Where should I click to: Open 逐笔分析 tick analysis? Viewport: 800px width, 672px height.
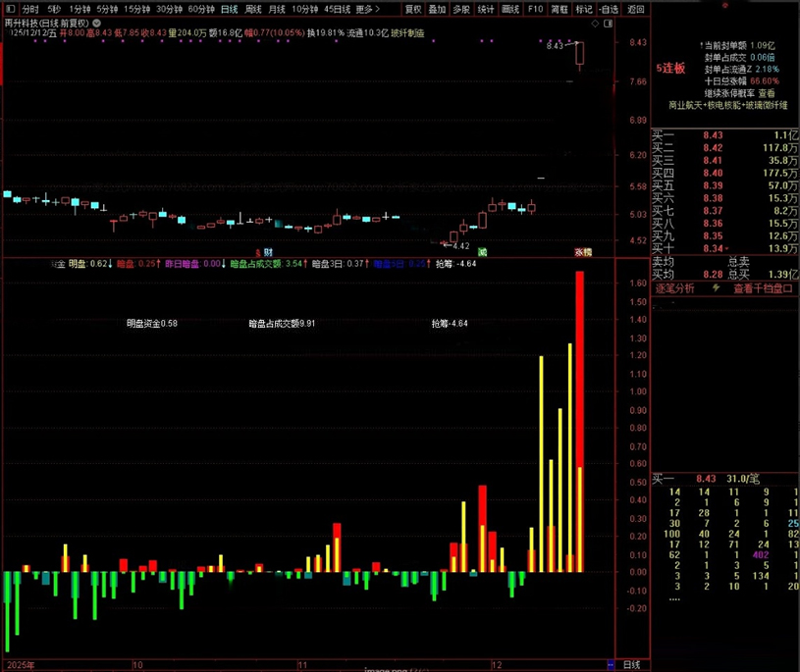point(674,288)
